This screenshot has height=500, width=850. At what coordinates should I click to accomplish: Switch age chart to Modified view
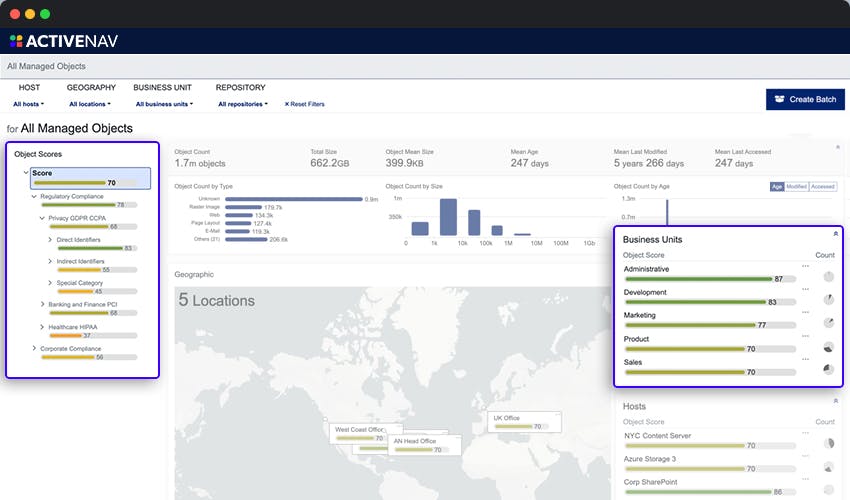click(796, 186)
